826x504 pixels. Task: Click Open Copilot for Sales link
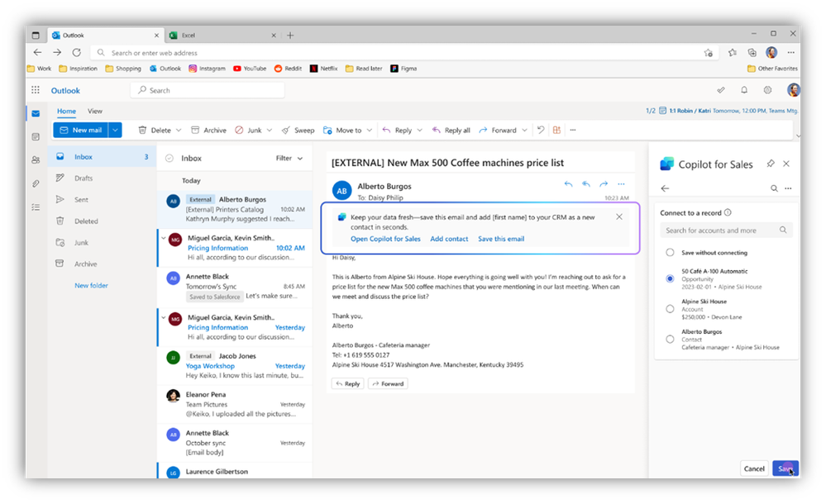[385, 239]
